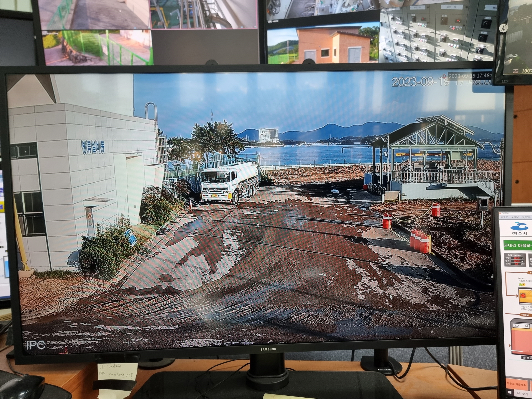This screenshot has height=399, width=532.
Task: Click the 2.2 M level value field
Action: click(x=521, y=326)
